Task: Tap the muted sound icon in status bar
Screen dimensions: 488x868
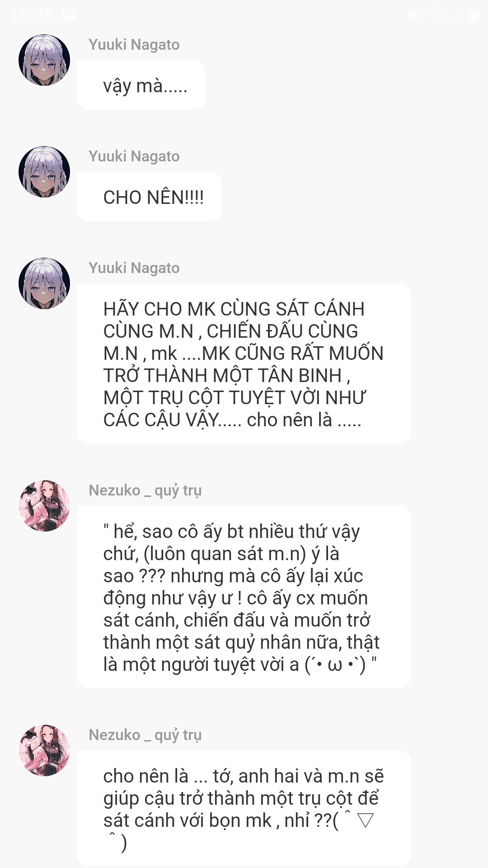Action: click(x=415, y=14)
